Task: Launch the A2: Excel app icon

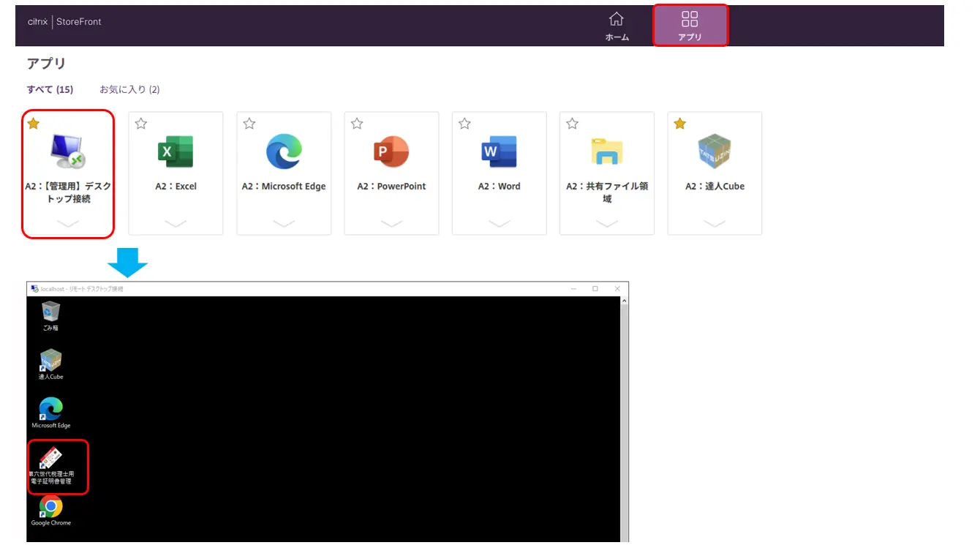Action: [x=176, y=151]
